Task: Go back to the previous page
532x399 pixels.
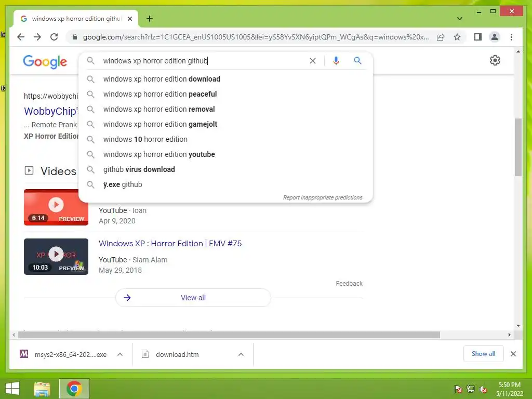Action: [x=21, y=37]
